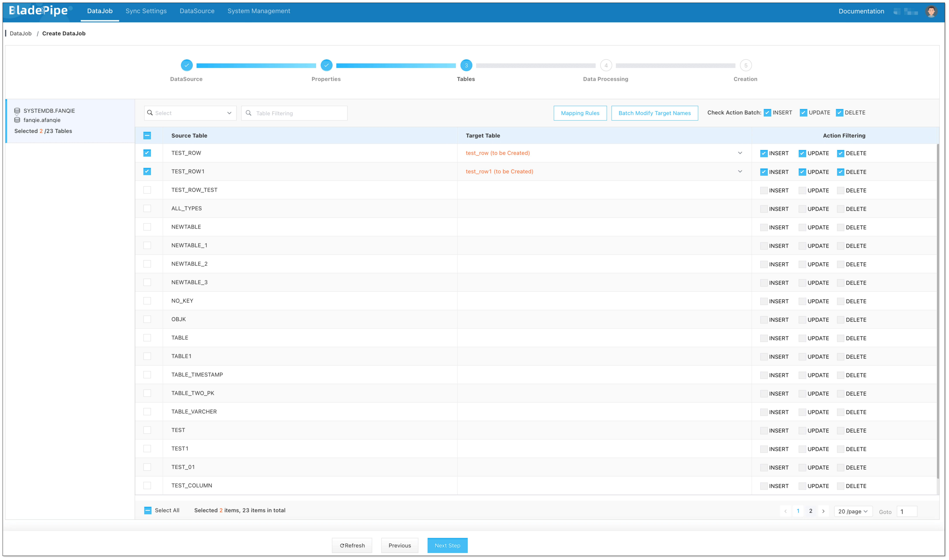Open the 20 /page size dropdown
This screenshot has width=949, height=560.
(853, 511)
